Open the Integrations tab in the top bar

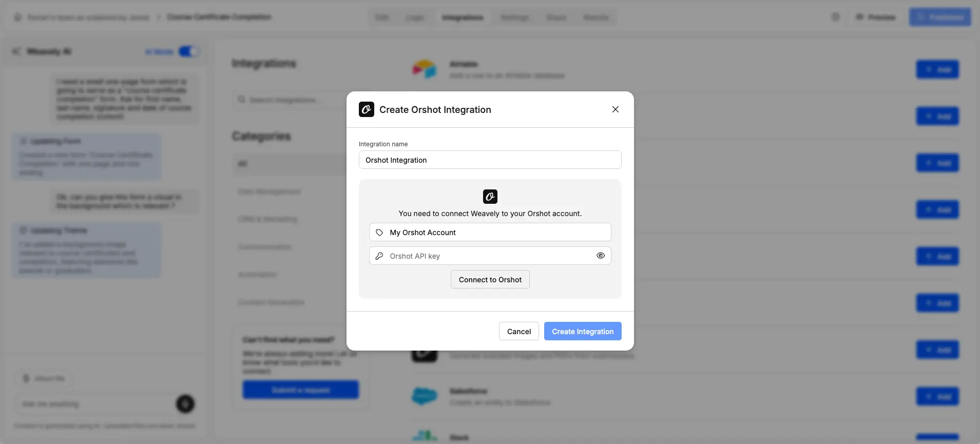tap(463, 17)
